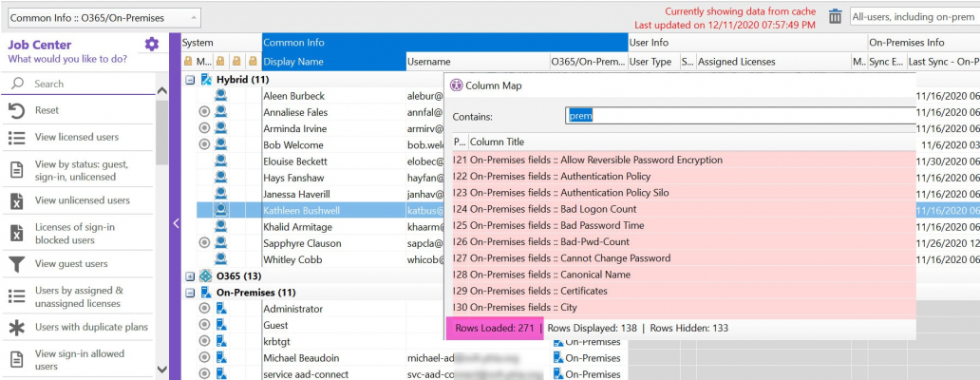
Task: Click the Reset icon in Job Center
Action: click(17, 110)
